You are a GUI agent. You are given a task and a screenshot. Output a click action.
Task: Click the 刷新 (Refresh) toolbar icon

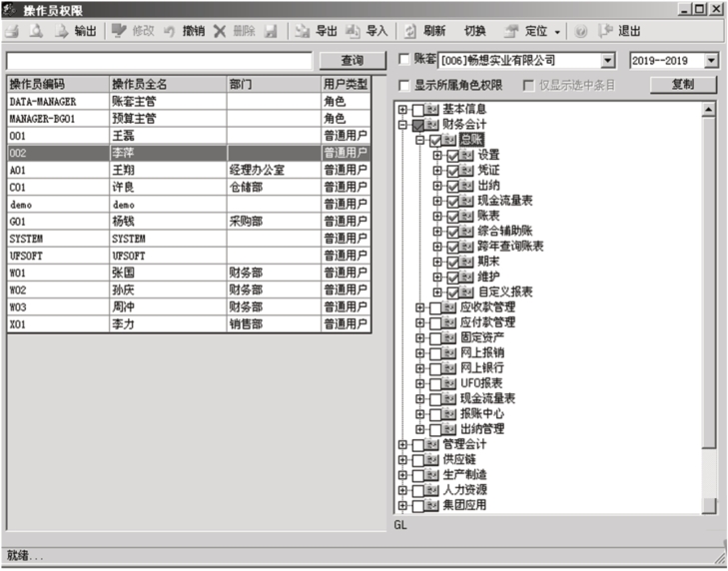424,31
